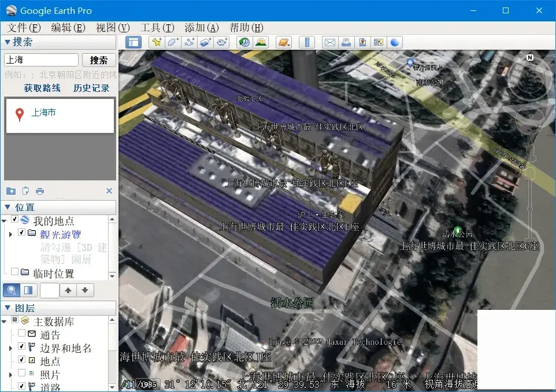This screenshot has width=556, height=392.
Task: Open 获取路线 directions link
Action: coord(42,88)
